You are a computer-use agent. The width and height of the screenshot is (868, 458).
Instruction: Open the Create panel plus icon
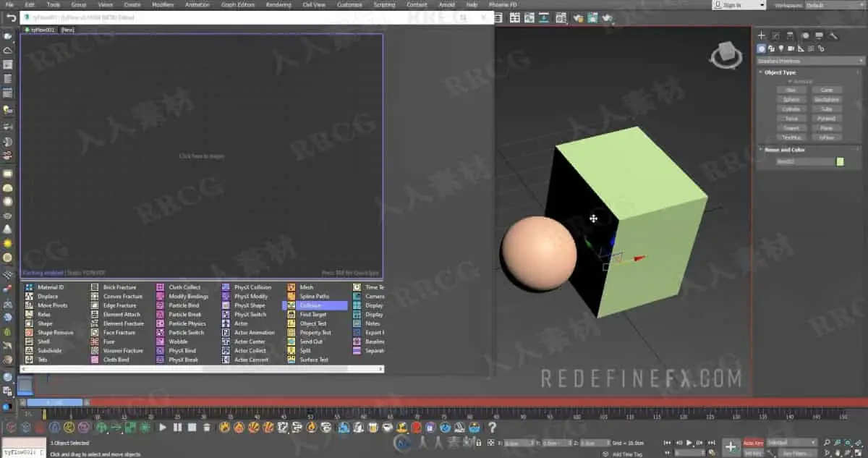761,35
